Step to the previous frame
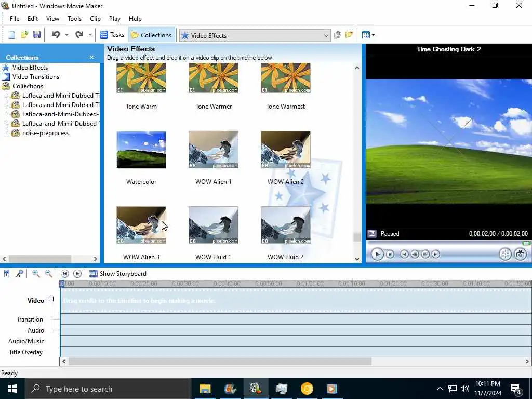The width and height of the screenshot is (532, 399). click(x=415, y=254)
